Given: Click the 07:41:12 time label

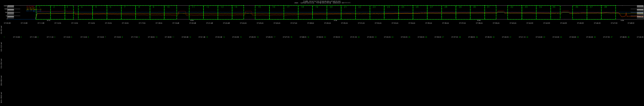Looking at the screenshot, I should [x=522, y=37].
